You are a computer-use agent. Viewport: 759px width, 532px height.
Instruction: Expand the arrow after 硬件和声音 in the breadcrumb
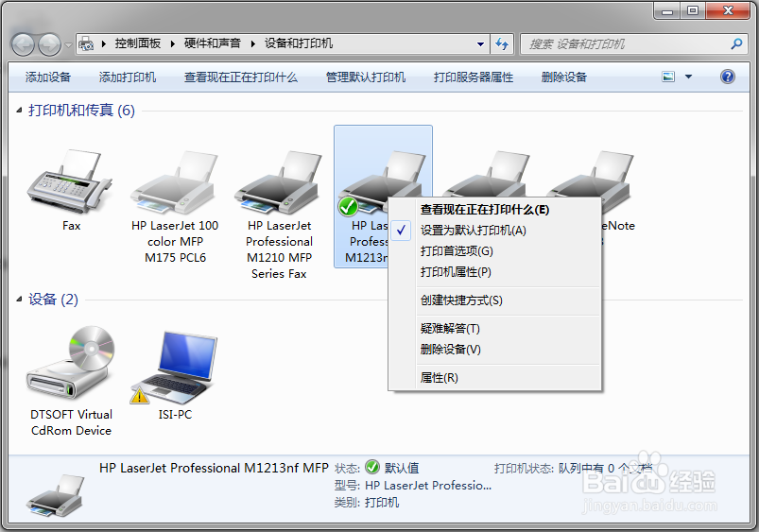point(252,44)
